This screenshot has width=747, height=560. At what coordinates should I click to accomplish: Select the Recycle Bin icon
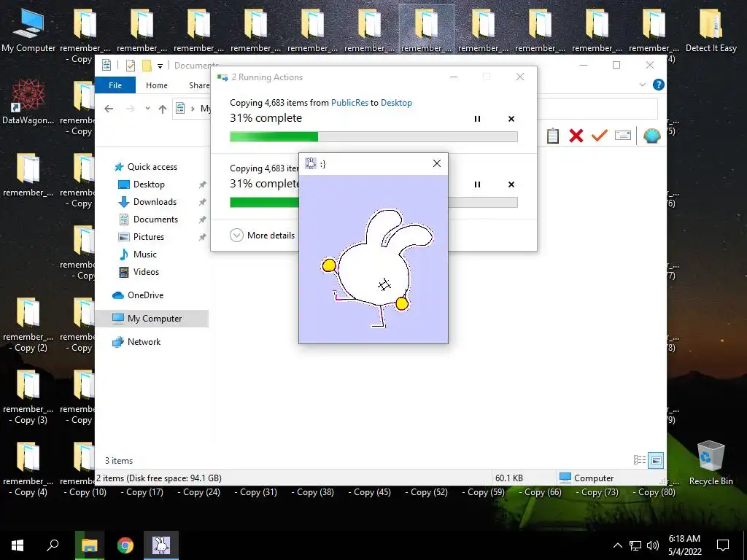711,463
